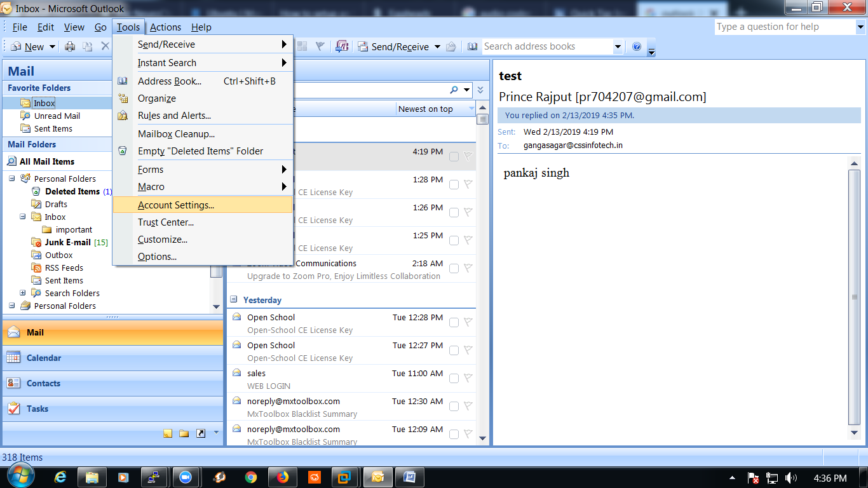The width and height of the screenshot is (868, 488).
Task: Click the New mail toolbar button
Action: (29, 46)
